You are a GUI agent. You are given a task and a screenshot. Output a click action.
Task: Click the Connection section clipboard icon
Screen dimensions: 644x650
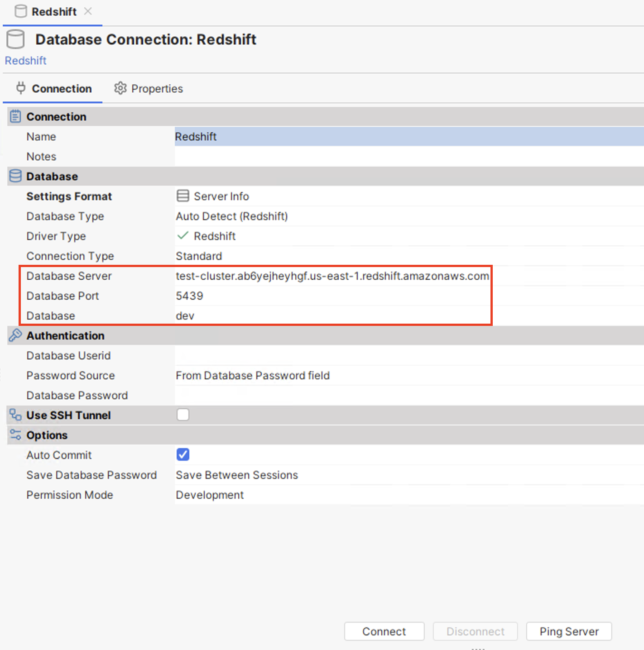tap(15, 116)
